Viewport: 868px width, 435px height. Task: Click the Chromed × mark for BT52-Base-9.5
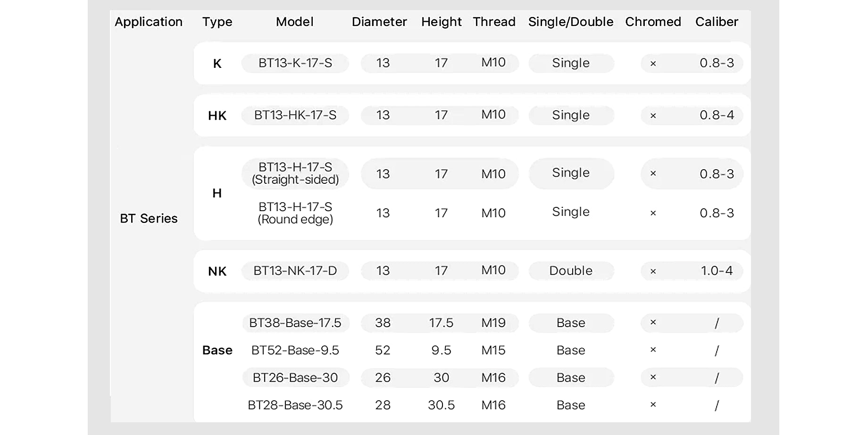pos(653,350)
